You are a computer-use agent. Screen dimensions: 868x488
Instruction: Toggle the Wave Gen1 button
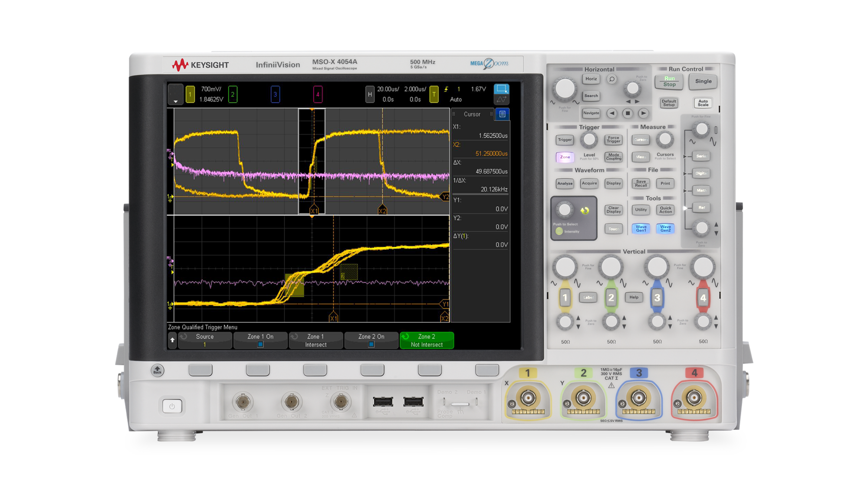coord(641,229)
